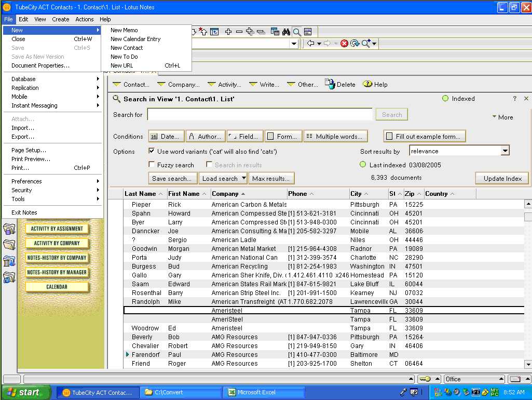
Task: Toggle the 'Use word variants' checkbox
Action: [x=152, y=151]
